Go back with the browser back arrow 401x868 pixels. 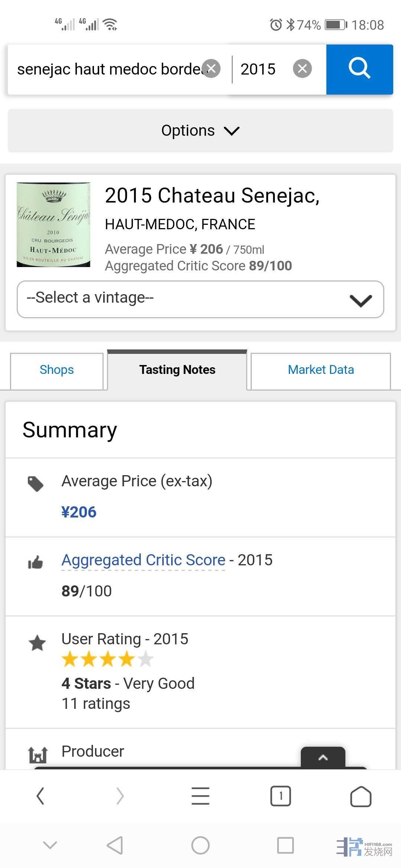[x=40, y=796]
